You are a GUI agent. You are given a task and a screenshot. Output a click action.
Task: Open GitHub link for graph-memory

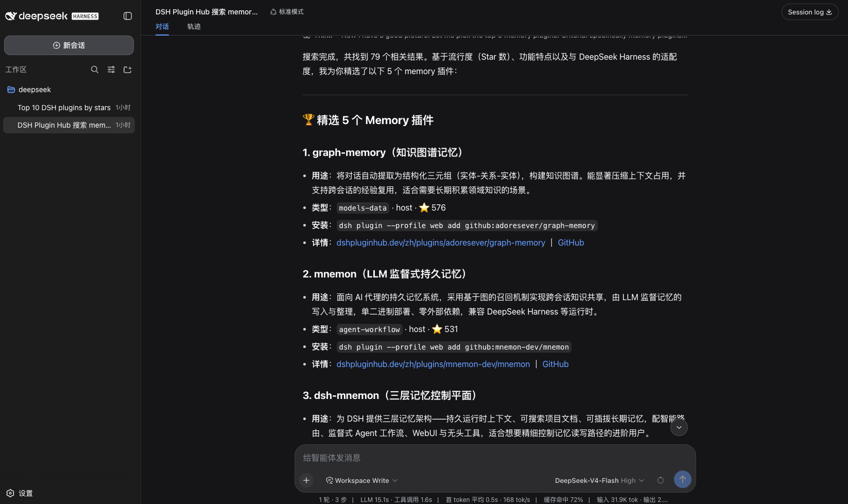571,242
